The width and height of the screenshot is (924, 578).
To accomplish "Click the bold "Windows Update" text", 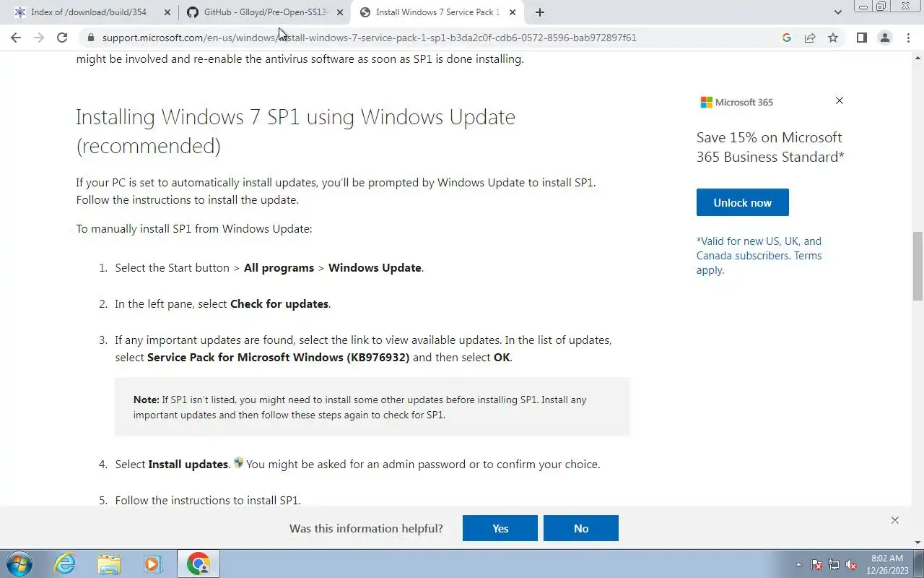I will (x=375, y=268).
